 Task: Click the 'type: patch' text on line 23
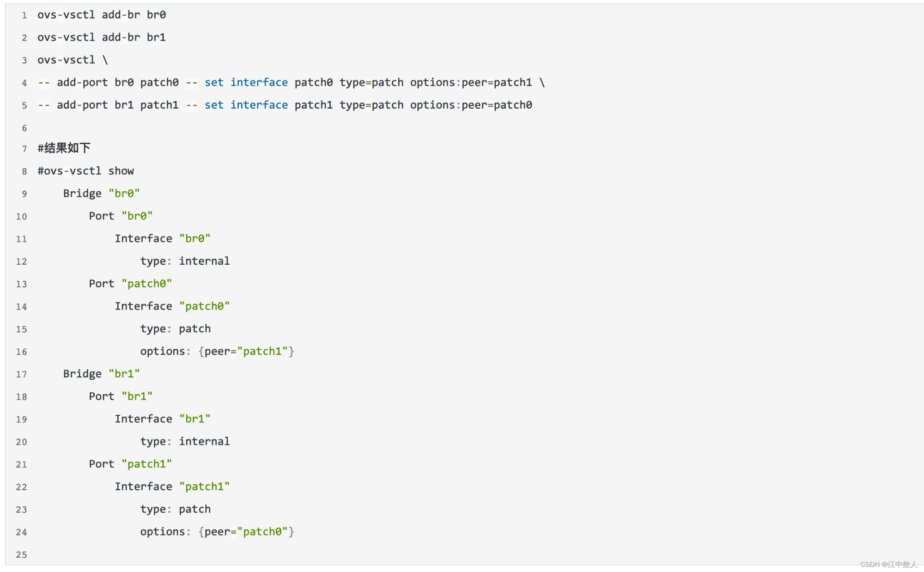pos(176,510)
